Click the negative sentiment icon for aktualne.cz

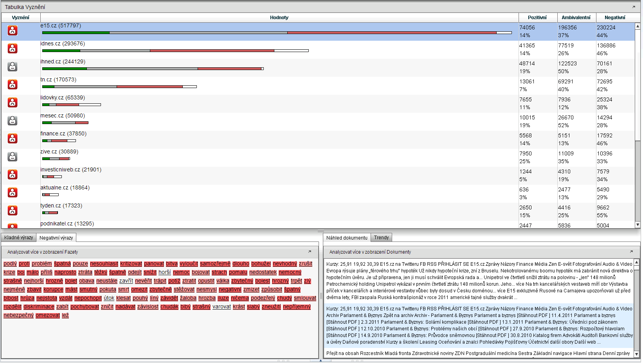click(13, 193)
